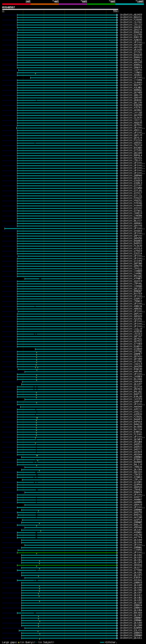Image resolution: width=146 pixels, height=644 pixels.
Task: Select the UniRef100_A9SYQ2 row label
Action: pyautogui.click(x=131, y=47)
